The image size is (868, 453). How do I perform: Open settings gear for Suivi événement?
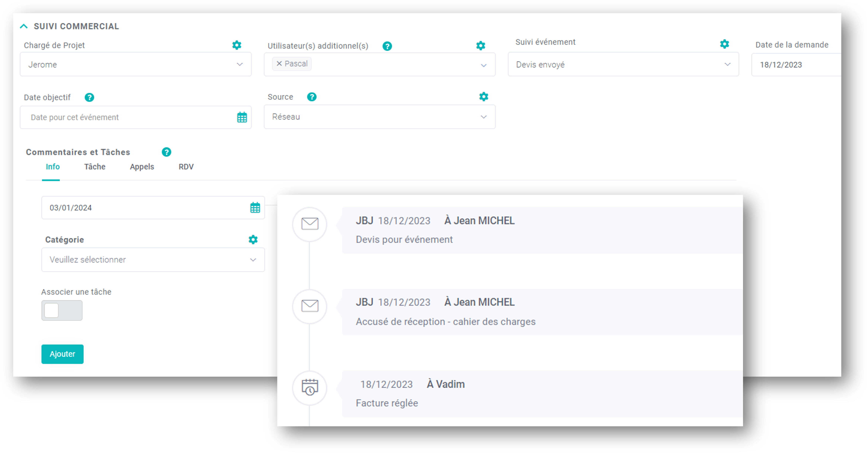click(724, 44)
